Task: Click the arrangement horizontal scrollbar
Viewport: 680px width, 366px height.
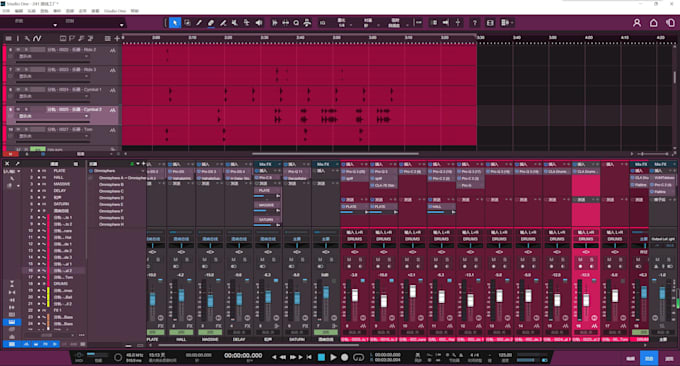Action: pyautogui.click(x=335, y=154)
